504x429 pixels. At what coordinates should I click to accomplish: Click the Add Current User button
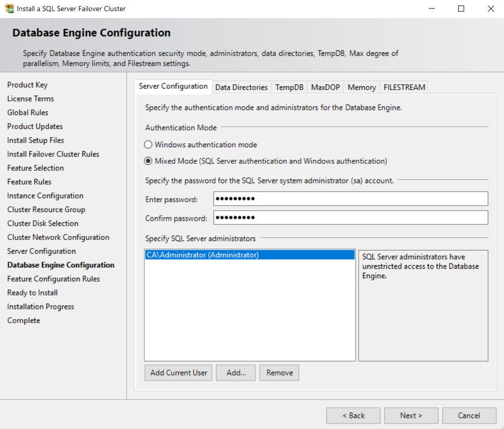[179, 373]
